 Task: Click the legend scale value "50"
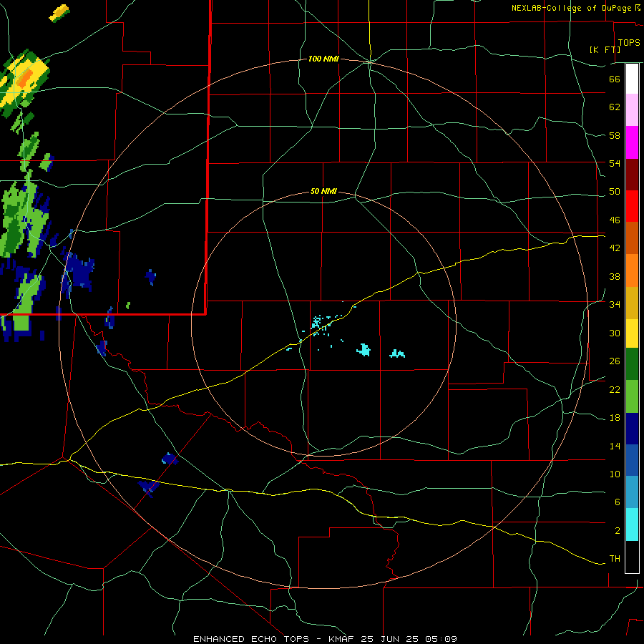click(615, 192)
